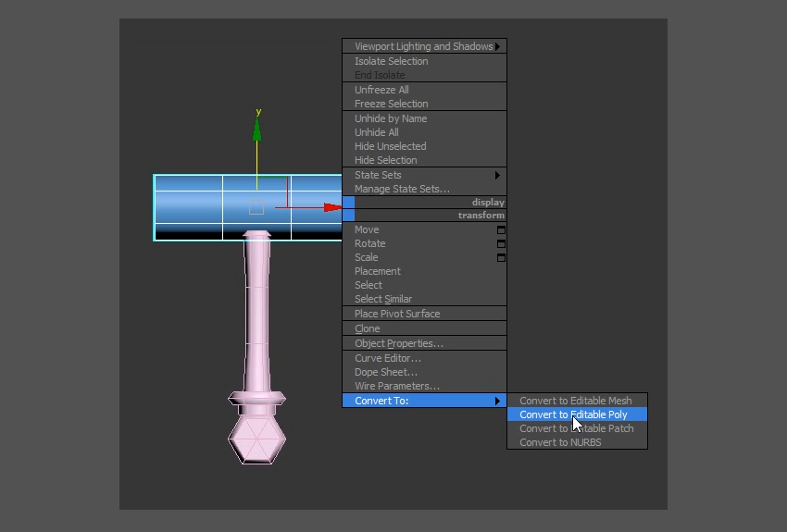This screenshot has height=532, width=787.
Task: Choose Convert to Editable Poly
Action: click(x=573, y=414)
